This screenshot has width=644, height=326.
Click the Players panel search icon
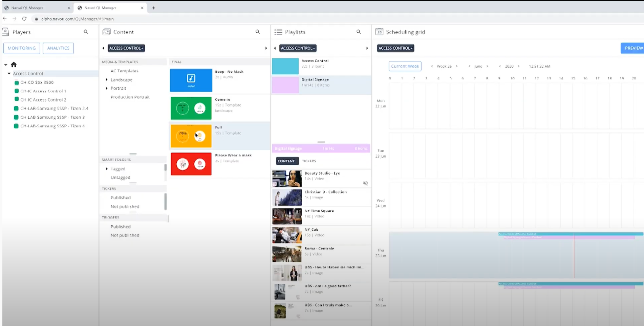pos(86,32)
